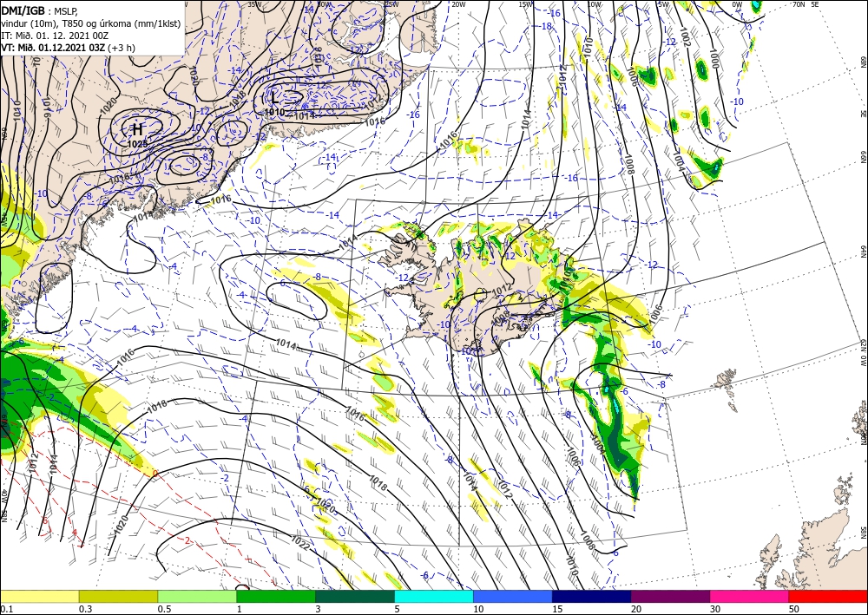Click the olive 0.3–0.5 mm legend swatch

[118, 596]
